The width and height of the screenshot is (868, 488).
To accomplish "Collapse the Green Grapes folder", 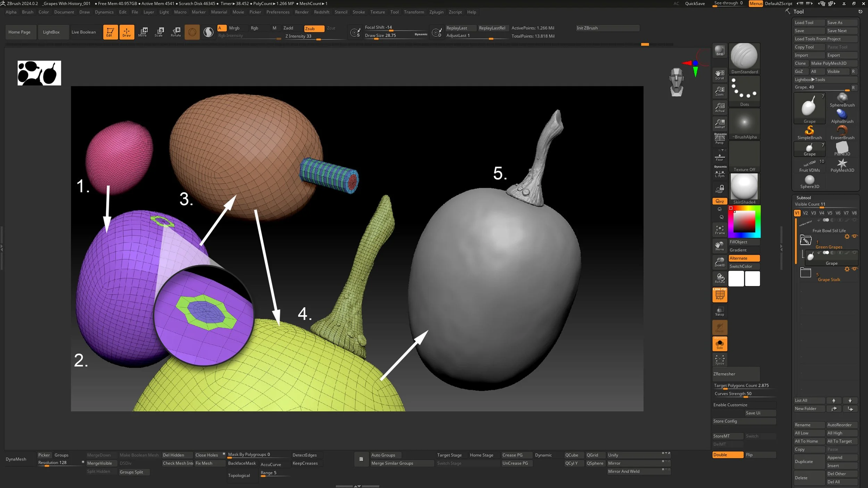I will 805,240.
